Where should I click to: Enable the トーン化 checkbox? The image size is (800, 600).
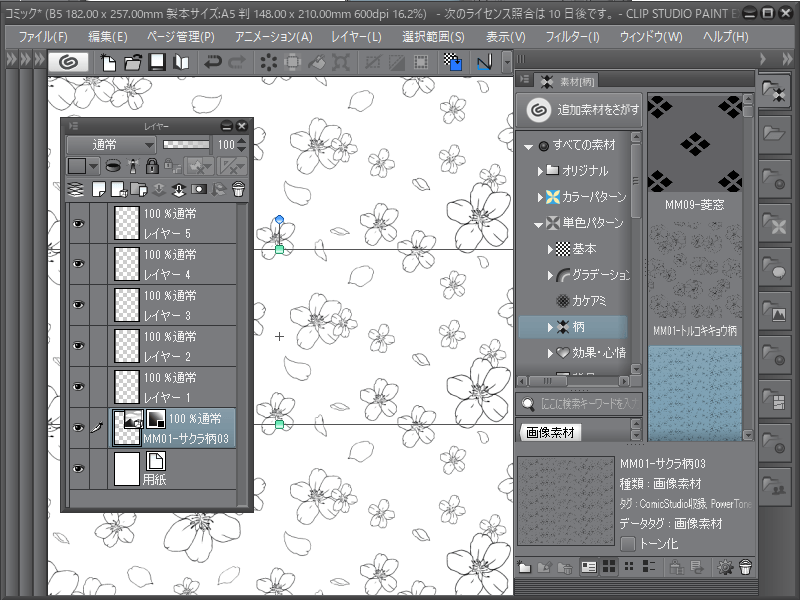coord(628,543)
